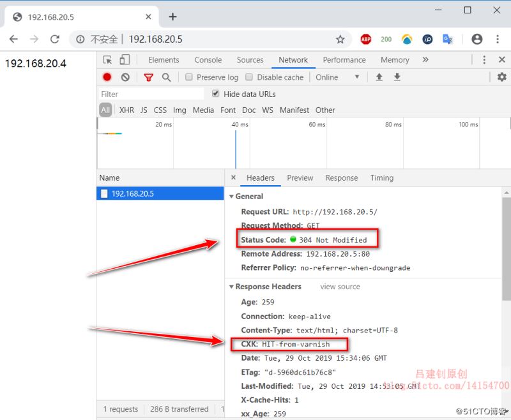
Task: Import a HAR file
Action: pyautogui.click(x=379, y=77)
